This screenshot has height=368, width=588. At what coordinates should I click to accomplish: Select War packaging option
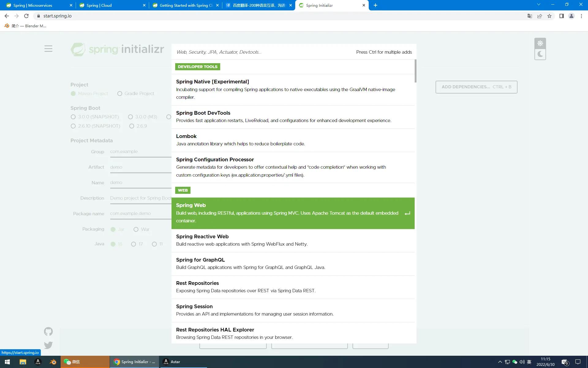136,229
